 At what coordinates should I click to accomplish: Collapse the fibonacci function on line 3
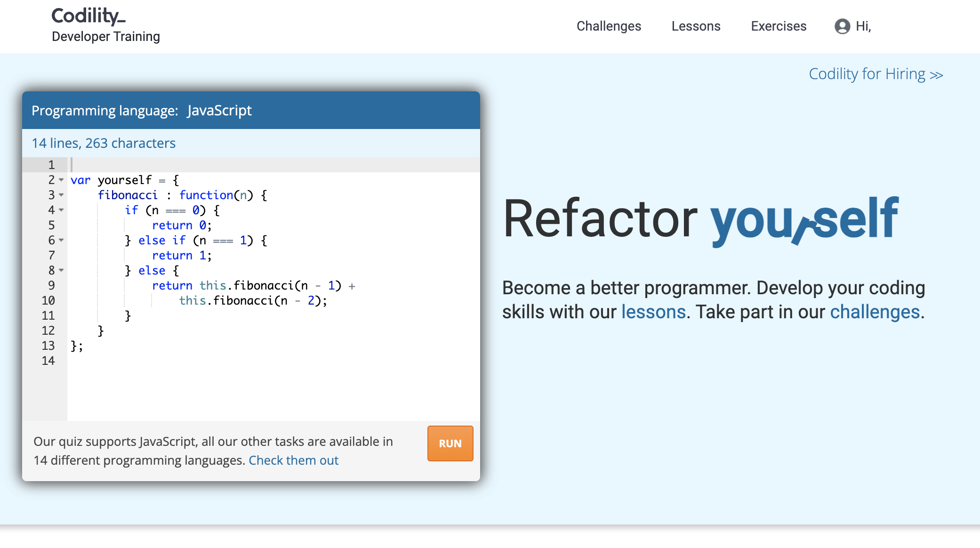(x=61, y=195)
